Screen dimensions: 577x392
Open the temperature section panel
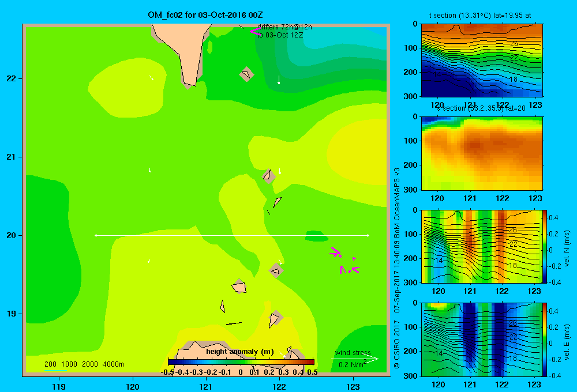482,60
